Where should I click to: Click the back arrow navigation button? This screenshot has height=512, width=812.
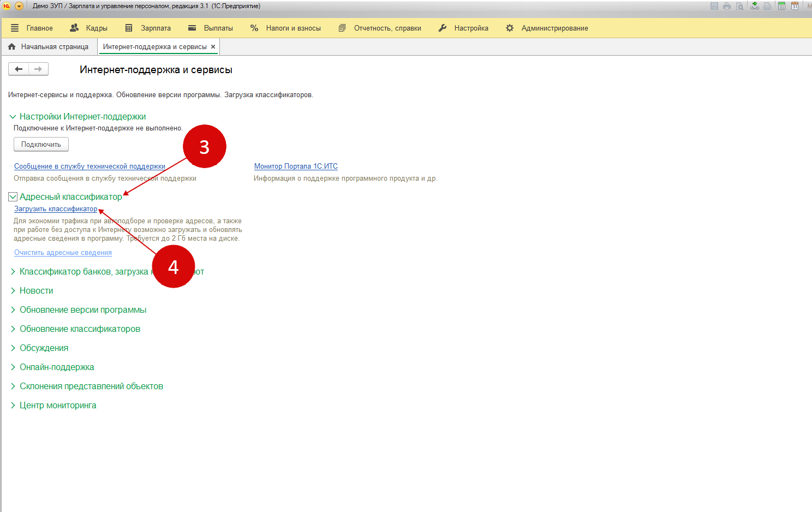click(19, 69)
